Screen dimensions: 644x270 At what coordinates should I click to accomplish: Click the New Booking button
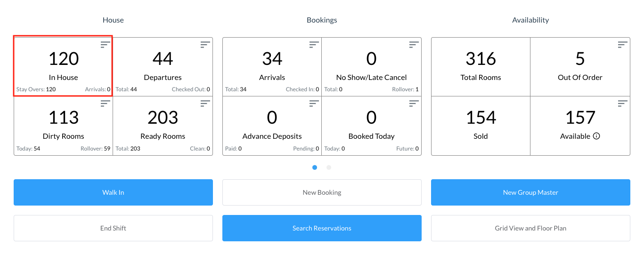[322, 192]
